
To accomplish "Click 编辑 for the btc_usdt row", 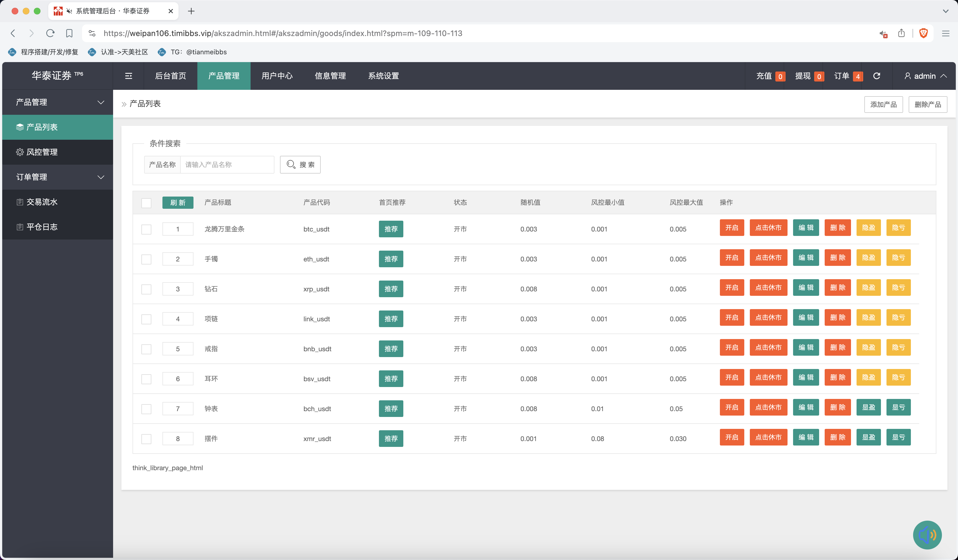I will (806, 228).
